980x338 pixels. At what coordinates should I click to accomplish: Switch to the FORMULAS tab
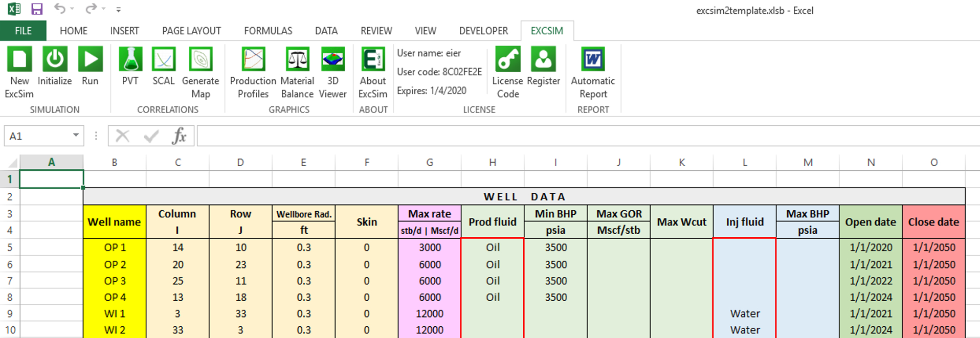(x=268, y=31)
